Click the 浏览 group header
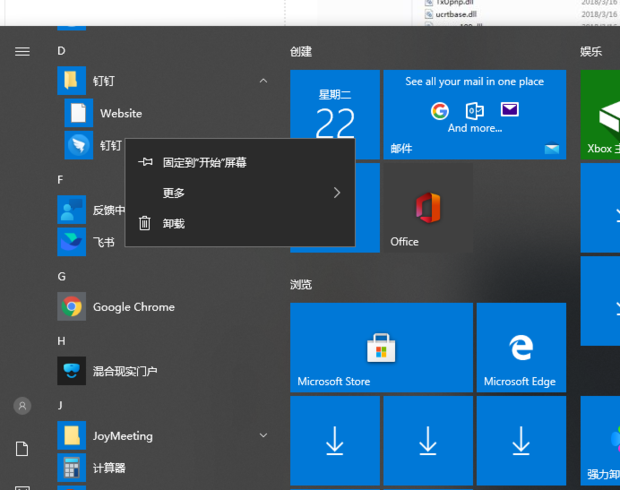Image resolution: width=620 pixels, height=490 pixels. 301,284
